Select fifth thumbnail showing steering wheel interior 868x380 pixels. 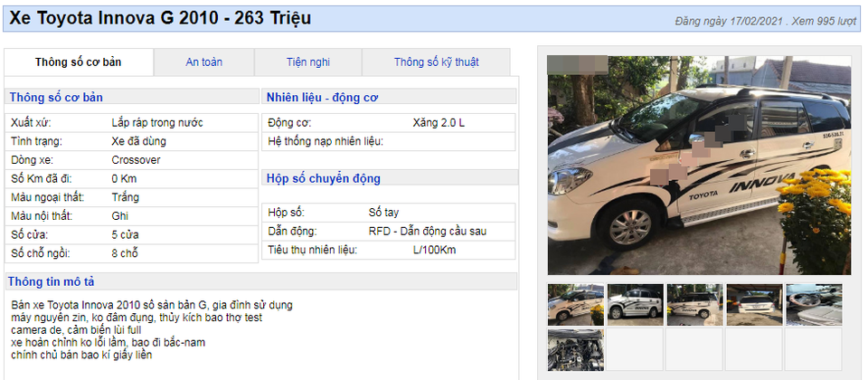[x=814, y=305]
